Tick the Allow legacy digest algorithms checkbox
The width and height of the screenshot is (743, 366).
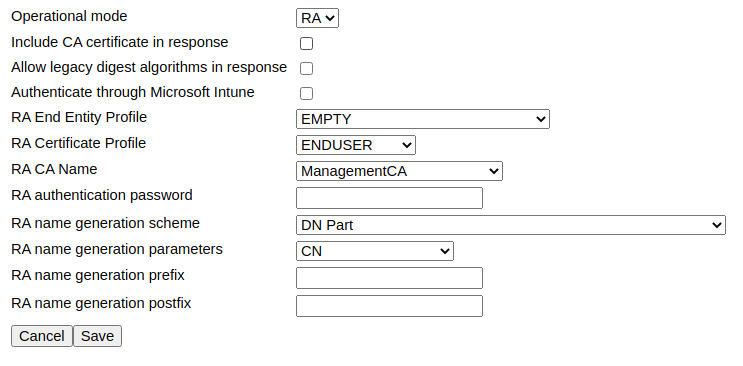pyautogui.click(x=307, y=68)
